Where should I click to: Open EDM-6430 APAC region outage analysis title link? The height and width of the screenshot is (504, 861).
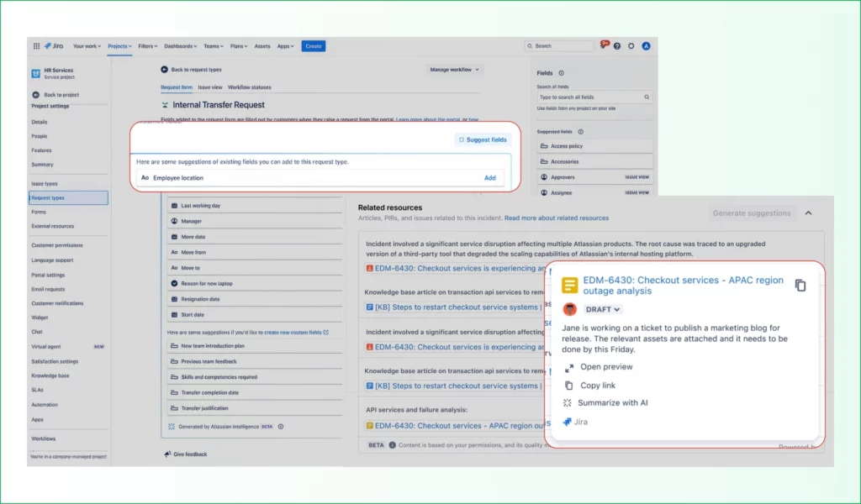[x=683, y=285]
